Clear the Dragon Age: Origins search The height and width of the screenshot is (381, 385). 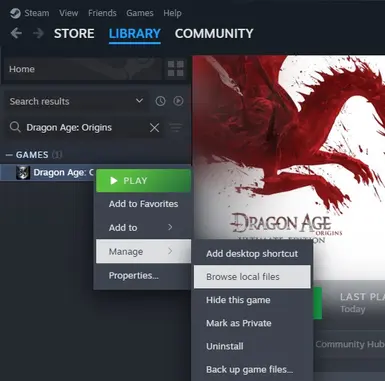pos(154,127)
